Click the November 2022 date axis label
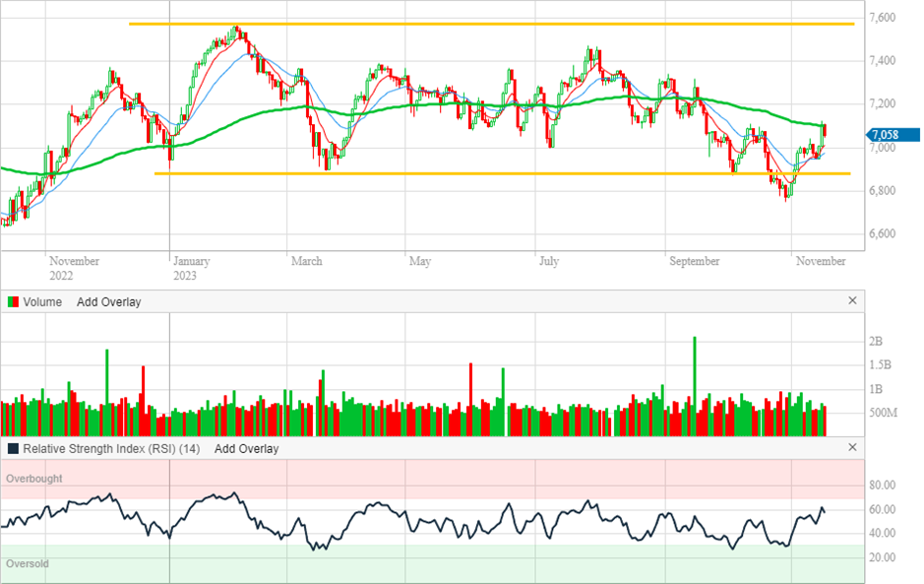 [x=74, y=268]
